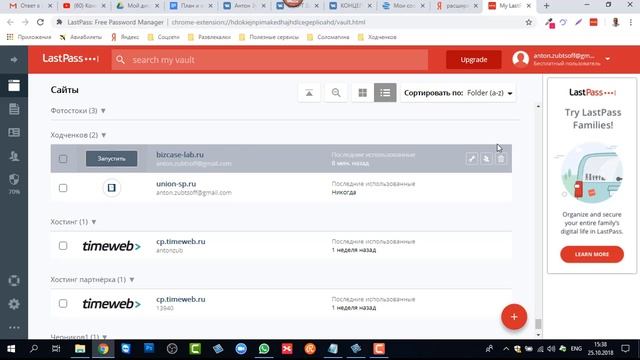Click the scrollbar up arrow
The image size is (640, 360).
[x=538, y=107]
